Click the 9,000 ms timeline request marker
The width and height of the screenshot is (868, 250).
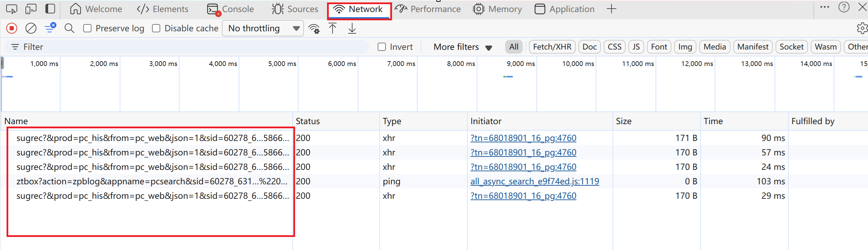(508, 77)
